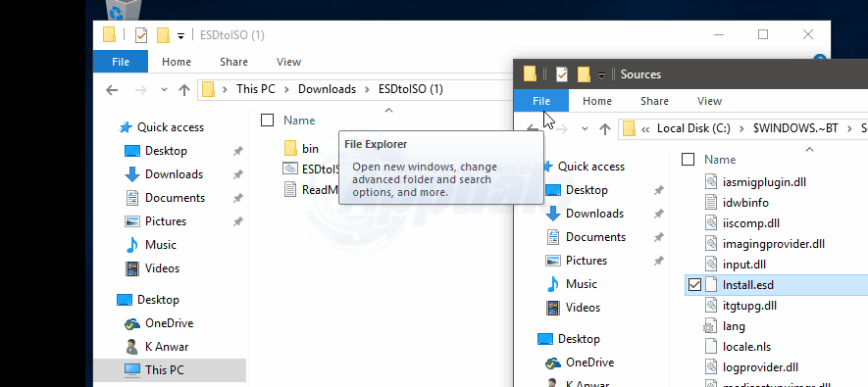The image size is (868, 387).
Task: Open Pictures in Sources sidebar
Action: tap(586, 261)
